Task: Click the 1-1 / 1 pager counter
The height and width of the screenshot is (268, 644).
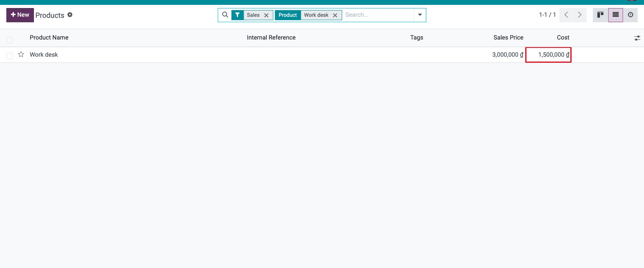Action: click(x=547, y=15)
